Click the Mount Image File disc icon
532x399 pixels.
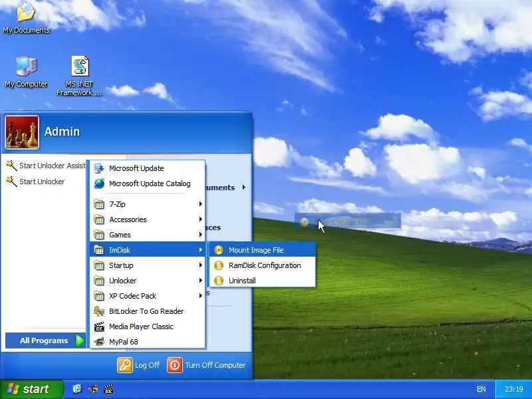point(219,250)
